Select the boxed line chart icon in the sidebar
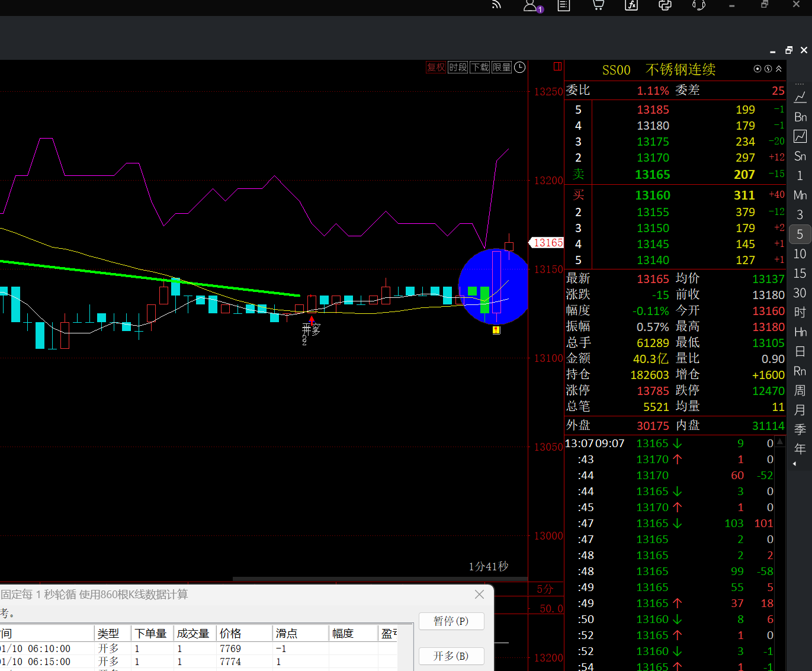Image resolution: width=812 pixels, height=671 pixels. point(800,136)
